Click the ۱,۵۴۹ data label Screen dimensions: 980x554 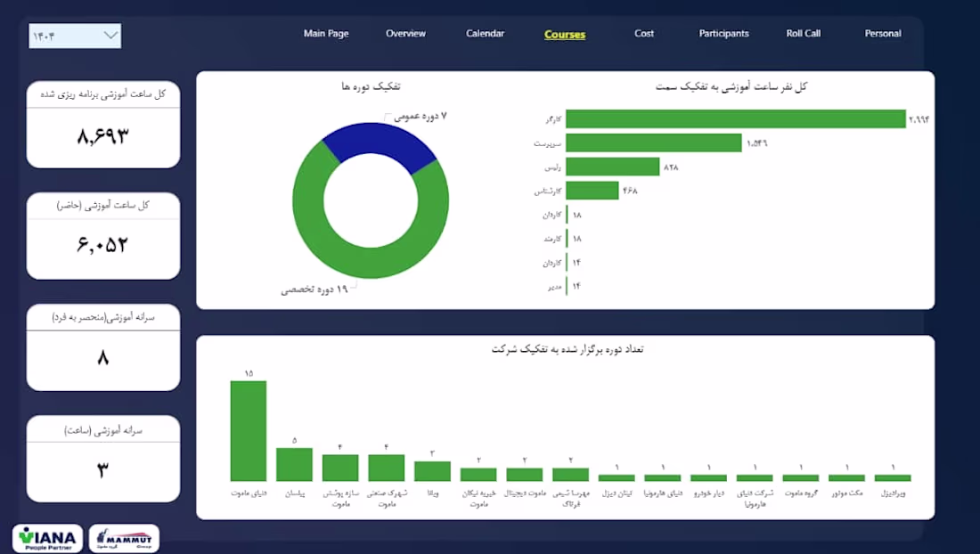point(757,143)
